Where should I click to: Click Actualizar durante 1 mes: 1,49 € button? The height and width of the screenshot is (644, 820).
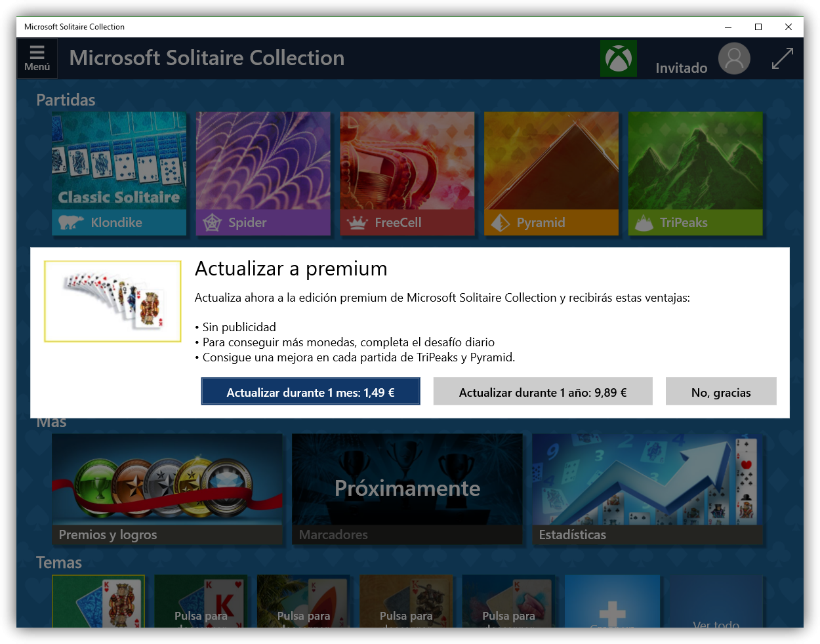[310, 392]
